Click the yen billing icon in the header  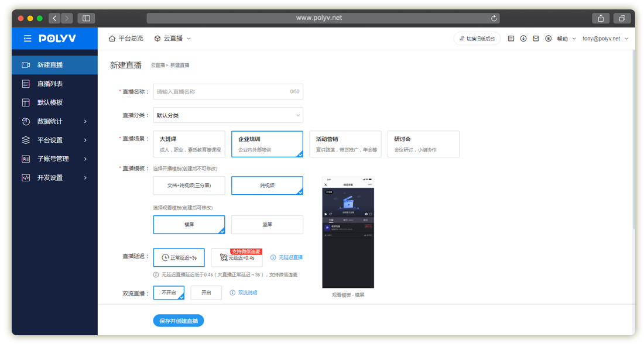click(549, 39)
